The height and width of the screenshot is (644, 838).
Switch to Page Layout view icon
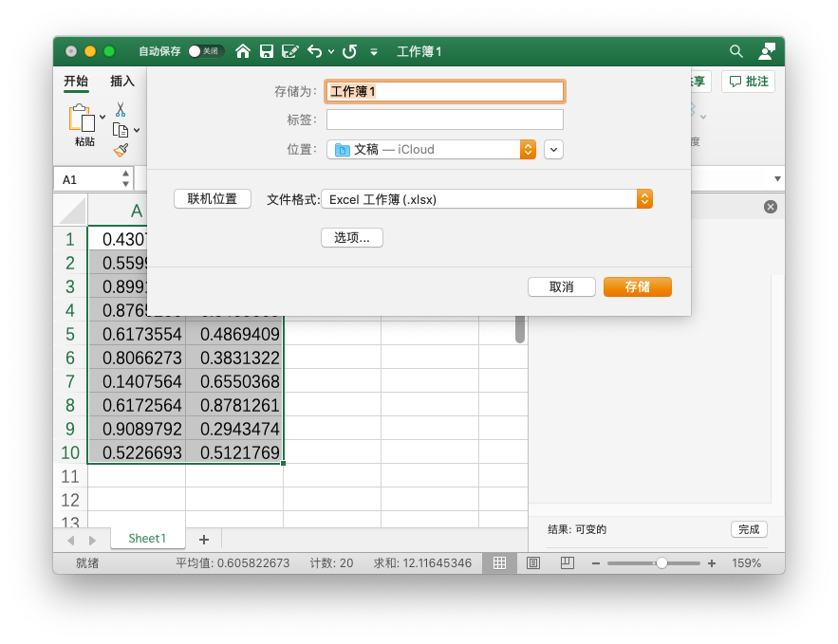(x=533, y=562)
